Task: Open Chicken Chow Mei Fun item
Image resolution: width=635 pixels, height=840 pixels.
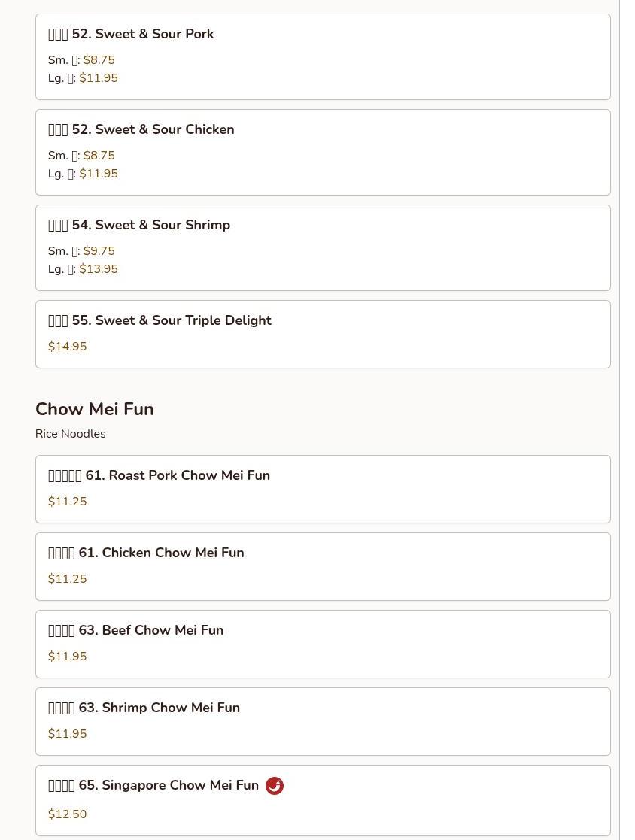Action: click(x=323, y=567)
